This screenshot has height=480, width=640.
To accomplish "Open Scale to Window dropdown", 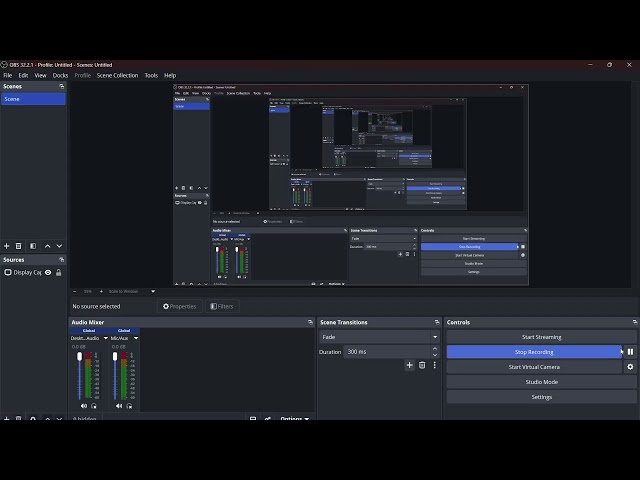I will click(153, 291).
